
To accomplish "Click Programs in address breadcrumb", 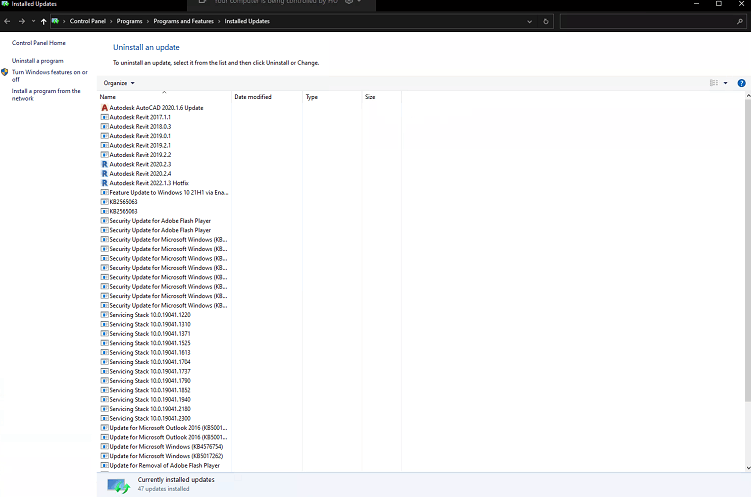I will [129, 21].
